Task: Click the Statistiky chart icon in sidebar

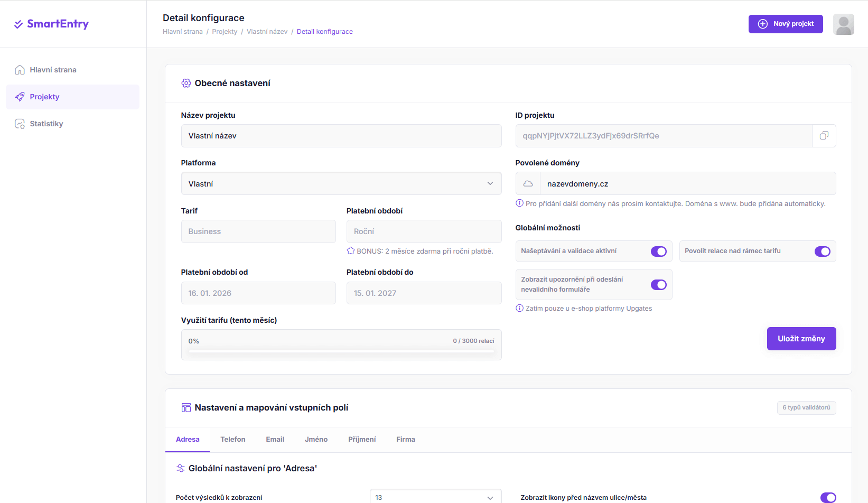Action: point(20,124)
